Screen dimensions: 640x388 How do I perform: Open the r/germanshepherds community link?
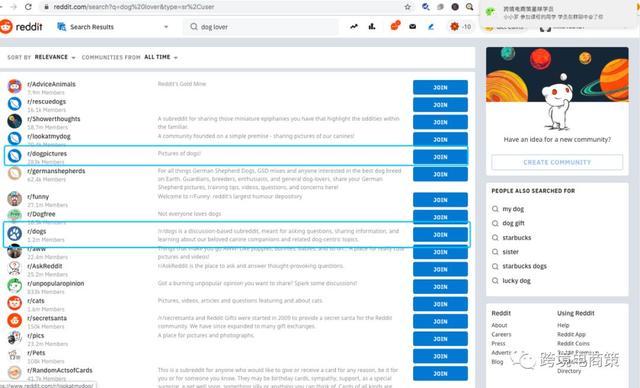[56, 171]
